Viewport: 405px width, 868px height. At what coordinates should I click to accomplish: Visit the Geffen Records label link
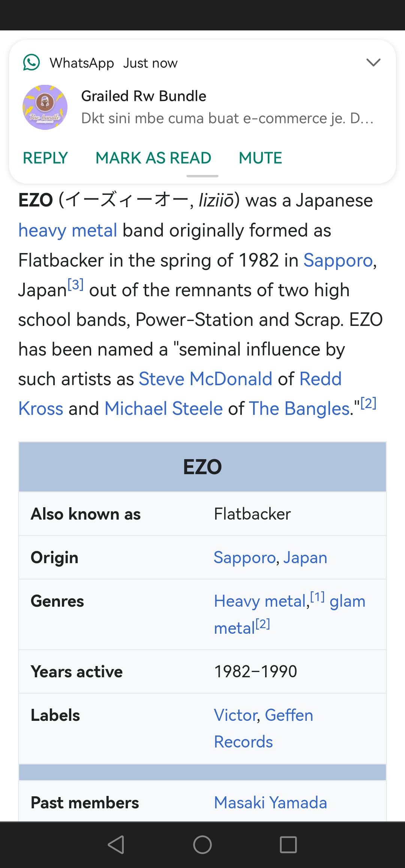pyautogui.click(x=289, y=715)
